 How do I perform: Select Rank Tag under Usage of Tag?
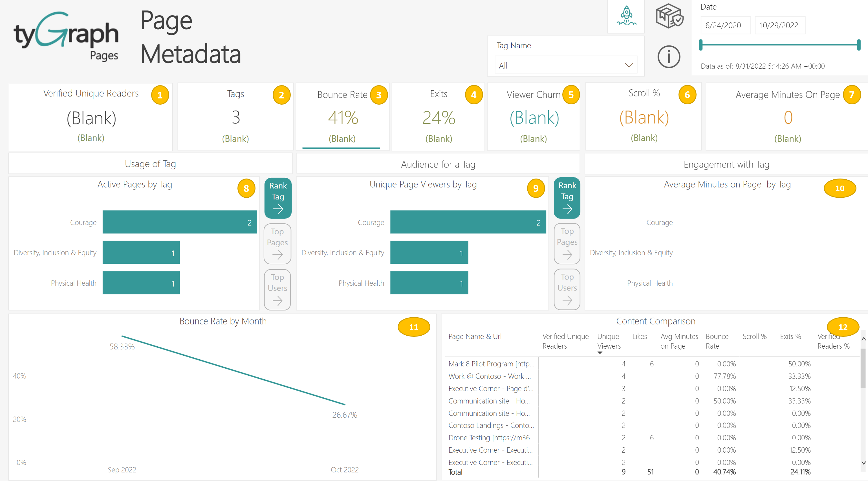point(278,198)
